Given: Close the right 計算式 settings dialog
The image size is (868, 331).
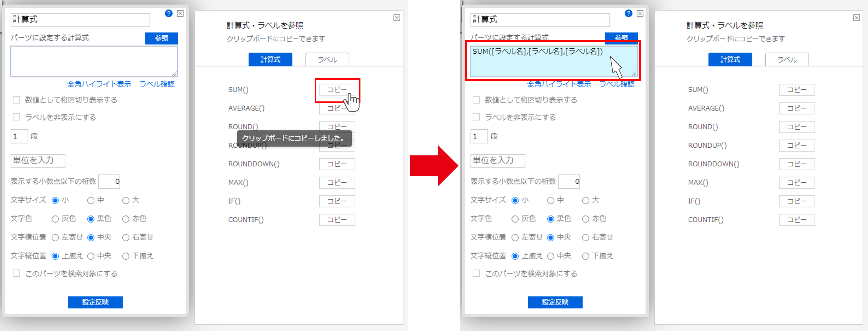Looking at the screenshot, I should (x=640, y=14).
